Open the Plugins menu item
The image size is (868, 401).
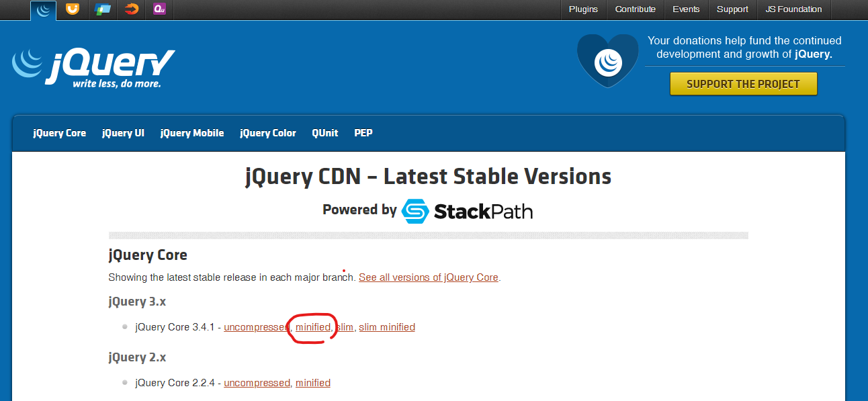(583, 9)
